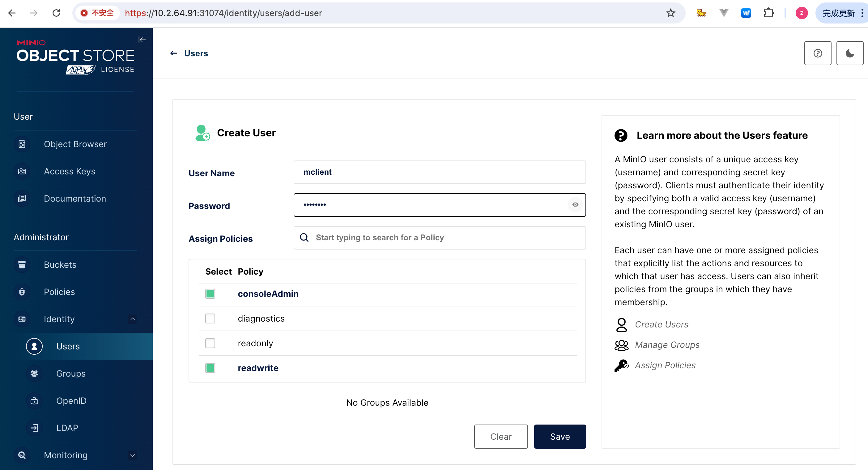The width and height of the screenshot is (868, 470).
Task: Click the Buckets sidebar icon
Action: pyautogui.click(x=22, y=265)
